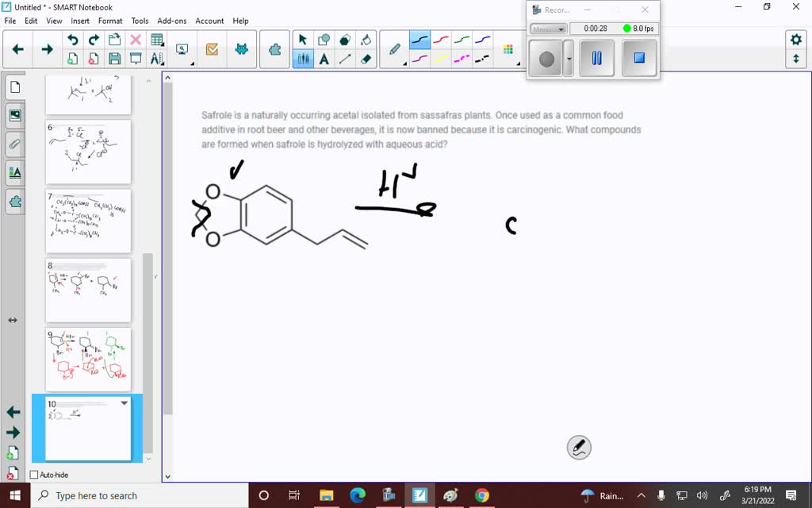Screen dimensions: 812x508
Task: Enable the Auto-hide checkbox
Action: 33,474
